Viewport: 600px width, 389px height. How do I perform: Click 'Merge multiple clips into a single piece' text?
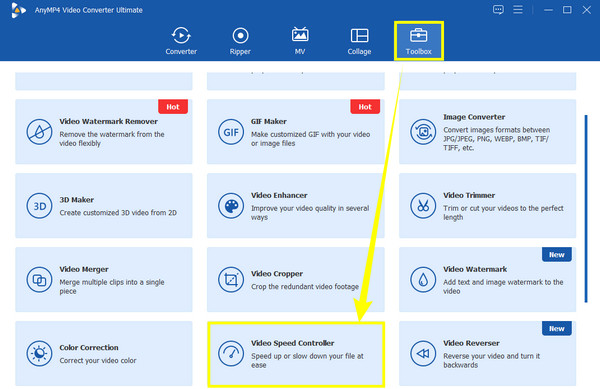(x=112, y=286)
